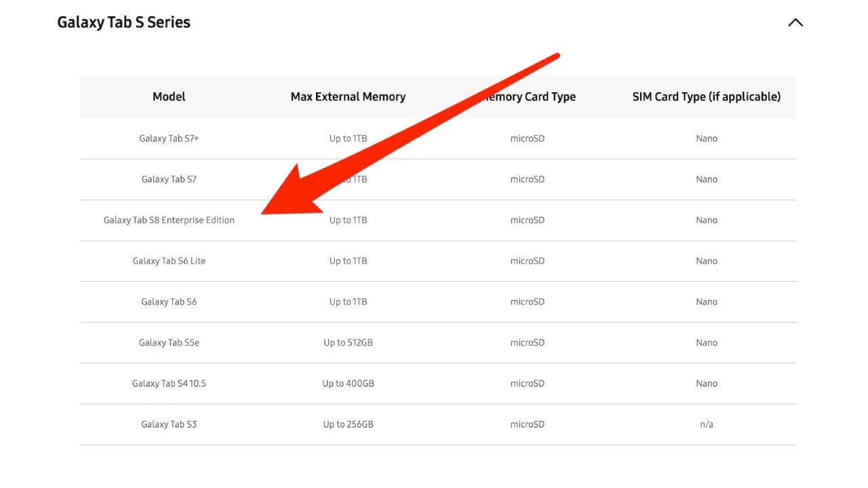Select the Galaxy Tab S7 model cell
The image size is (868, 488).
point(169,179)
